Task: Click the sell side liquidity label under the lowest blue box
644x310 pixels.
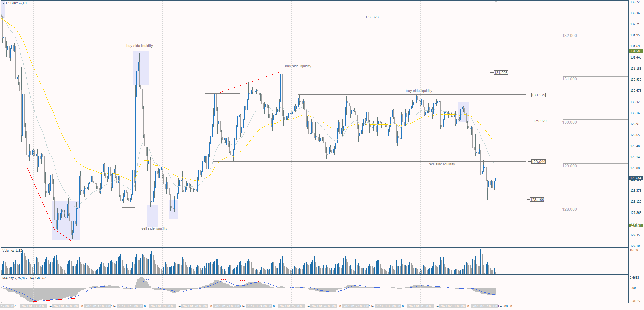Action: [x=154, y=228]
